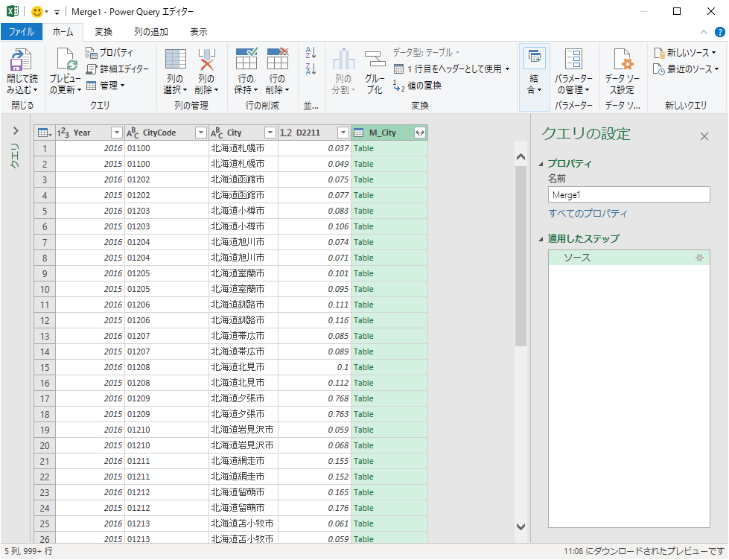The image size is (729, 560).
Task: Collapse the 適用したステップ section
Action: tap(541, 239)
